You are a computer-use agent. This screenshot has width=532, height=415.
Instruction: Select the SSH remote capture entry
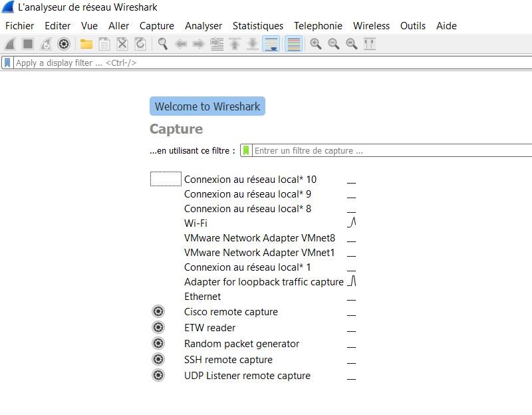pos(228,359)
